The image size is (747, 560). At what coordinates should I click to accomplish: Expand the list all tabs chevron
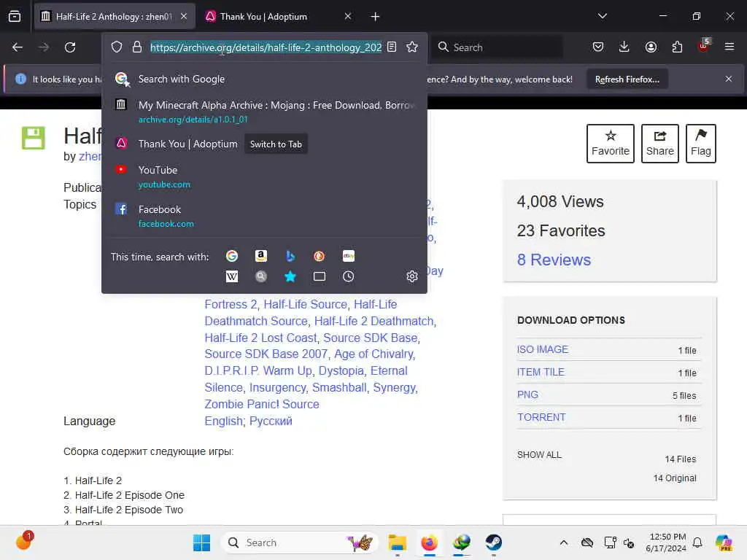602,16
